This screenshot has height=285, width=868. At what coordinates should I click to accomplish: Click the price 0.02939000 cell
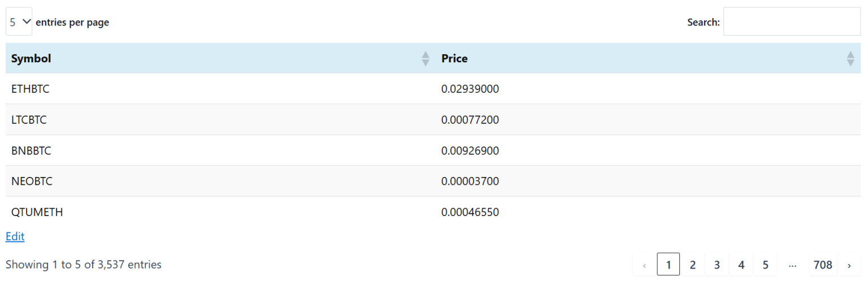[648, 89]
